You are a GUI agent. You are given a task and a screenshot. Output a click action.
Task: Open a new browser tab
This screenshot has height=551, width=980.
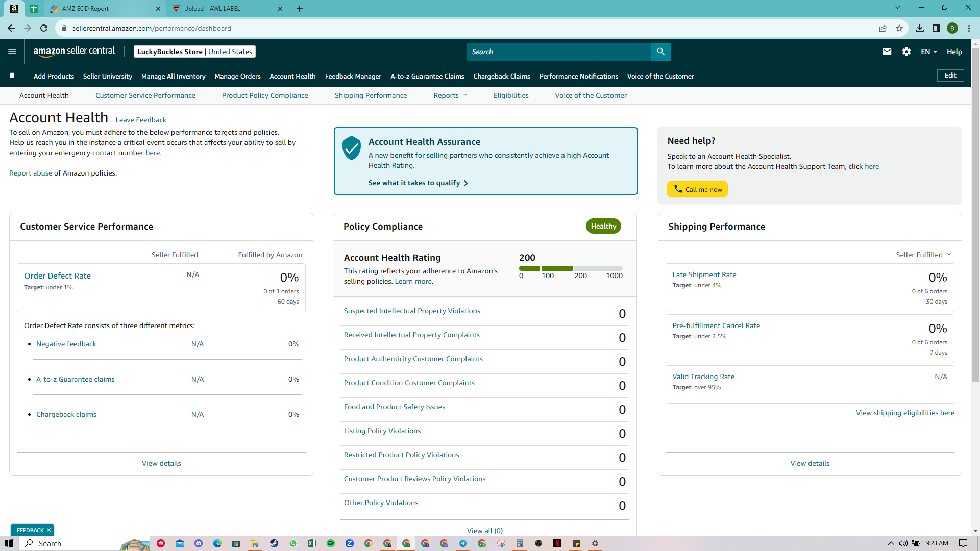[x=300, y=9]
